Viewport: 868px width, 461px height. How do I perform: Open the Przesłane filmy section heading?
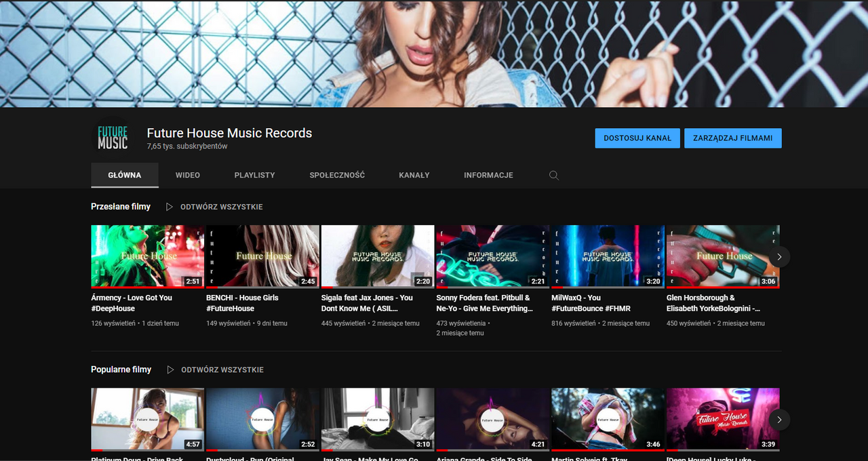[121, 206]
